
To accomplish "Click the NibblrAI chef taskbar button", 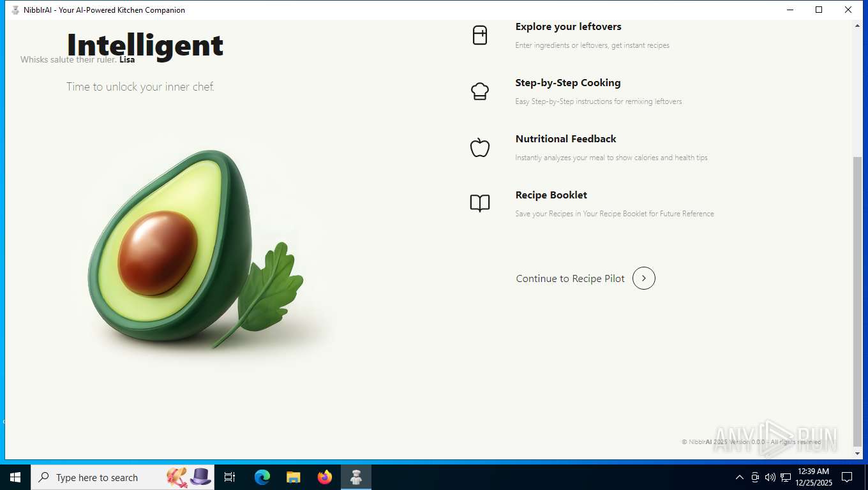I will [x=356, y=477].
